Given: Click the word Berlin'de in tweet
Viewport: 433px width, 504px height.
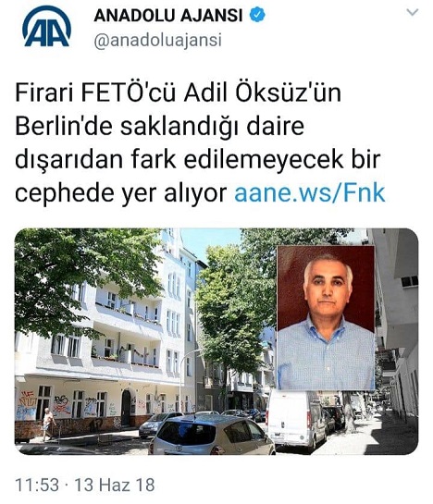Looking at the screenshot, I should (x=64, y=126).
